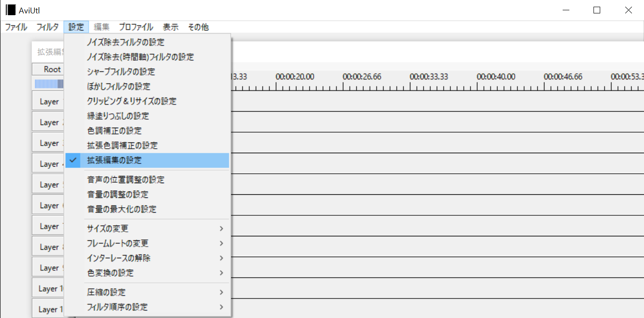Click the timeline zoom scale bar
644x318 pixels.
tap(49, 84)
